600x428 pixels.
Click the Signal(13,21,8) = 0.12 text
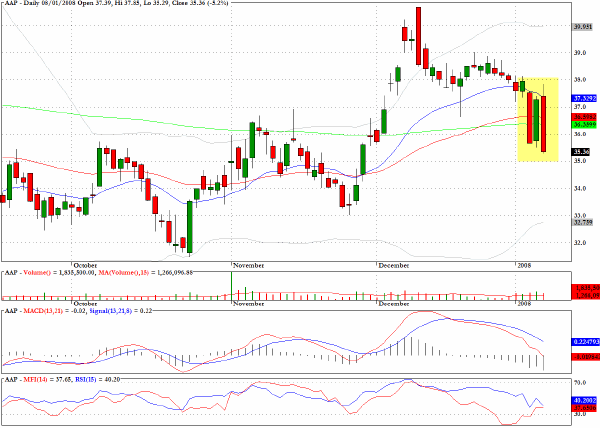121,311
